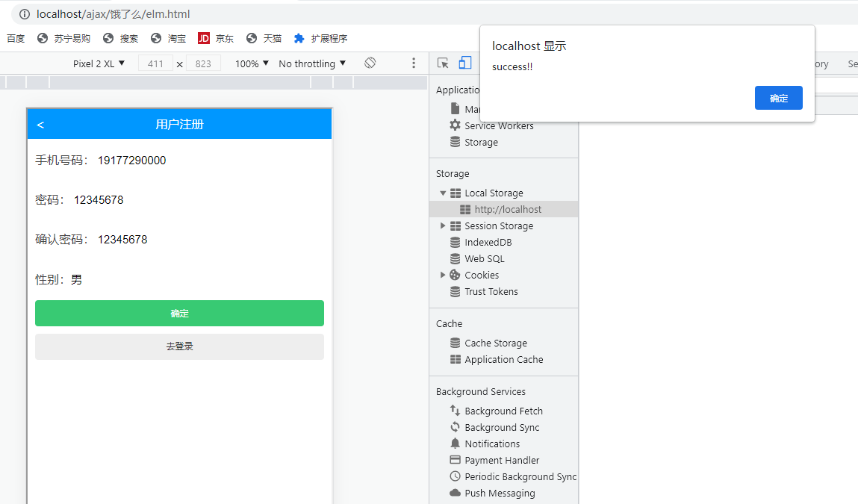Select Service Workers in Application panel

499,126
